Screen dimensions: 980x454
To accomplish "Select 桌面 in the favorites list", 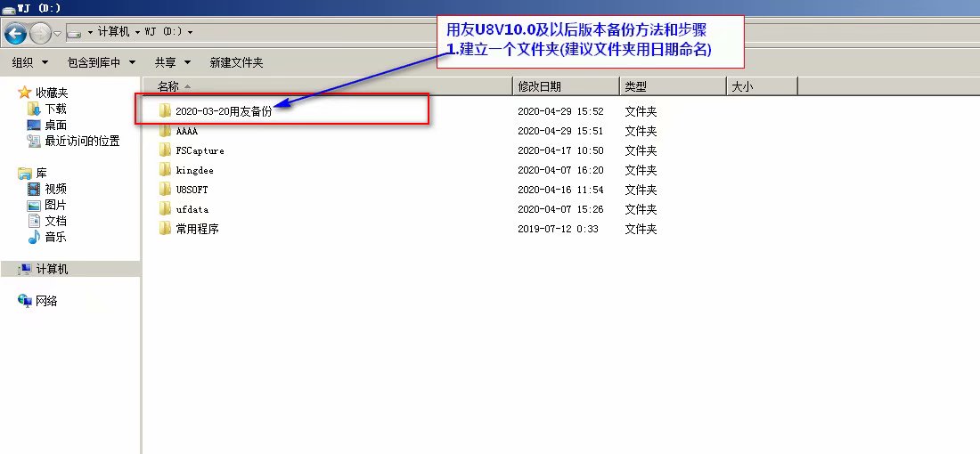I will pos(55,125).
